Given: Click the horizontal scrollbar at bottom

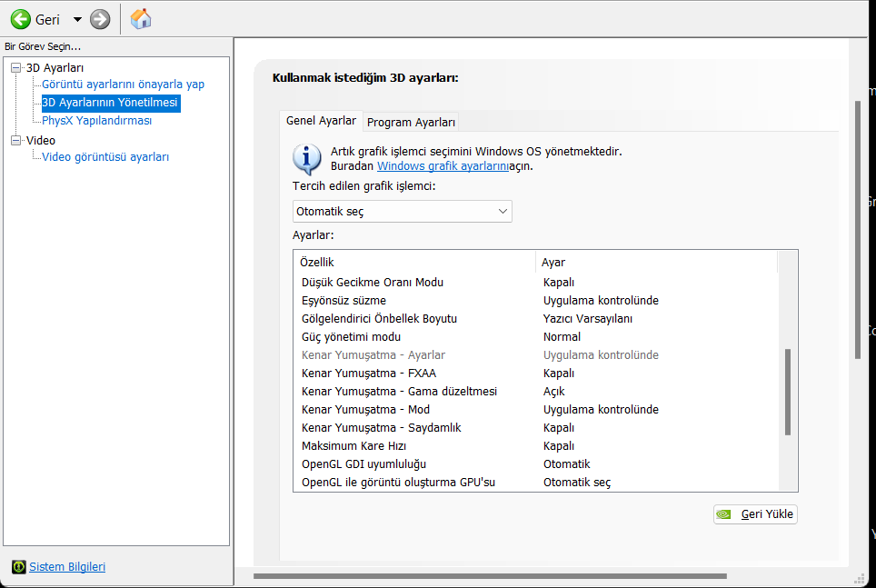Looking at the screenshot, I should [x=490, y=575].
